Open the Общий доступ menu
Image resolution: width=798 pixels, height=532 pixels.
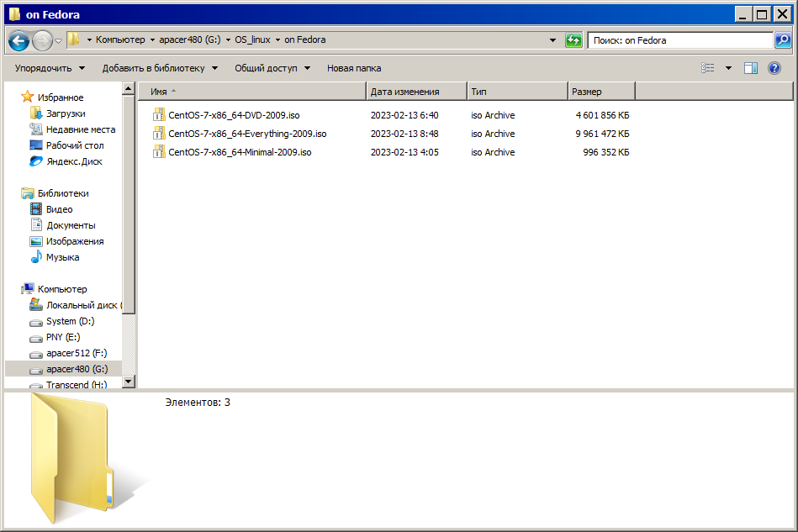(x=272, y=68)
